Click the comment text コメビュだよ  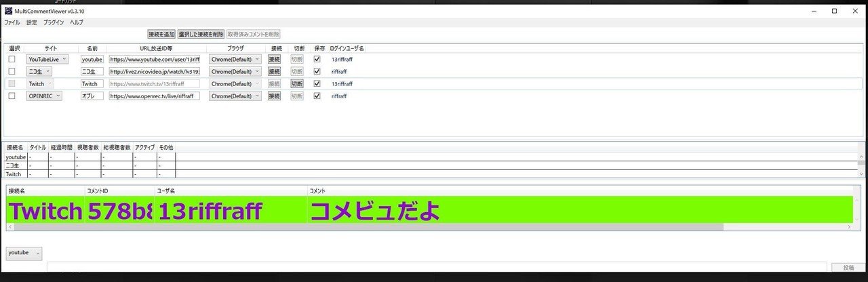point(374,211)
